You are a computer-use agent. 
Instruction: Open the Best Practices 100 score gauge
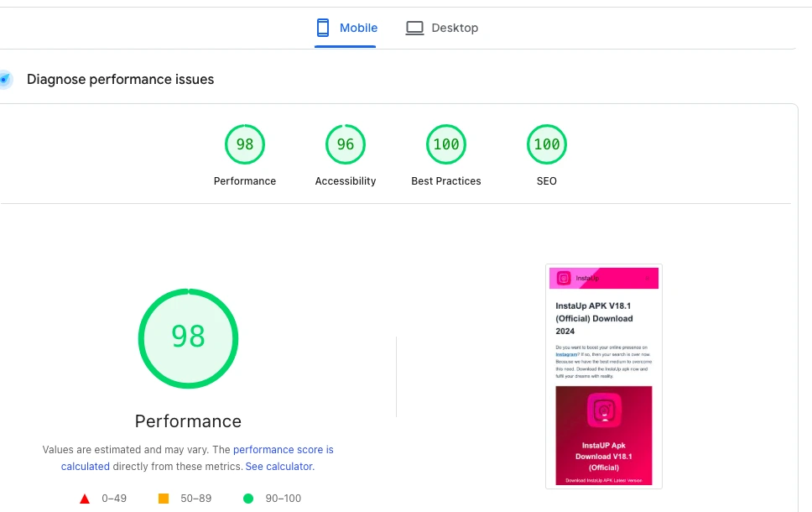tap(446, 144)
